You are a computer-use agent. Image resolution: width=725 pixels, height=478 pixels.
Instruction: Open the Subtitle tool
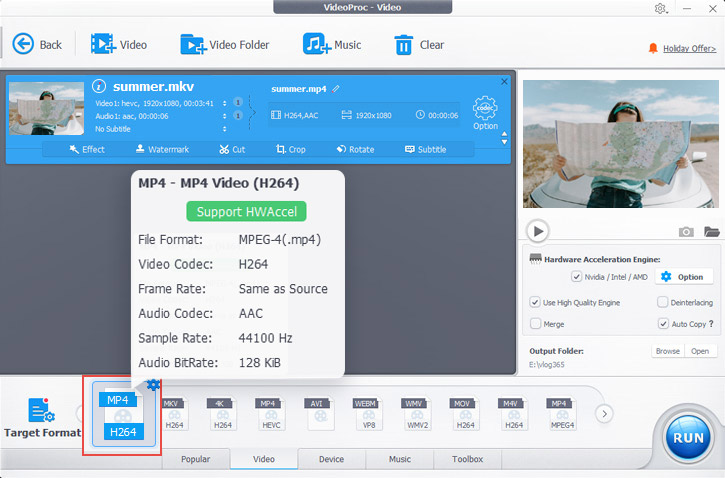point(425,149)
